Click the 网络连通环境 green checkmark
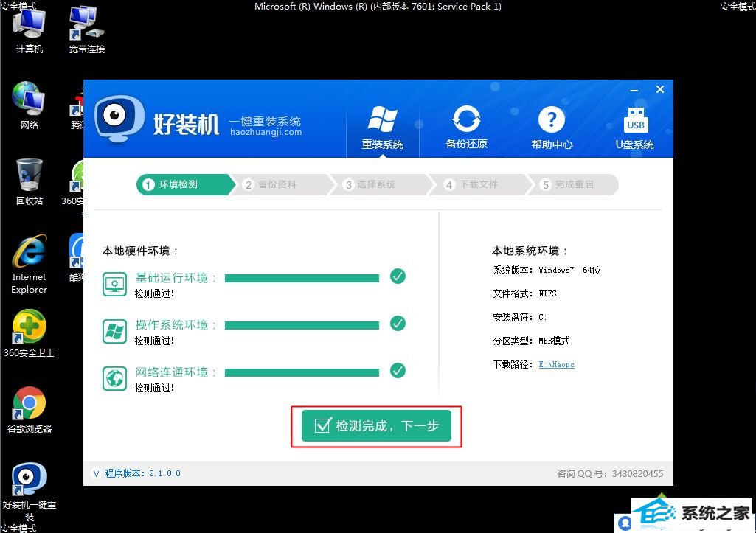The image size is (756, 533). point(398,370)
